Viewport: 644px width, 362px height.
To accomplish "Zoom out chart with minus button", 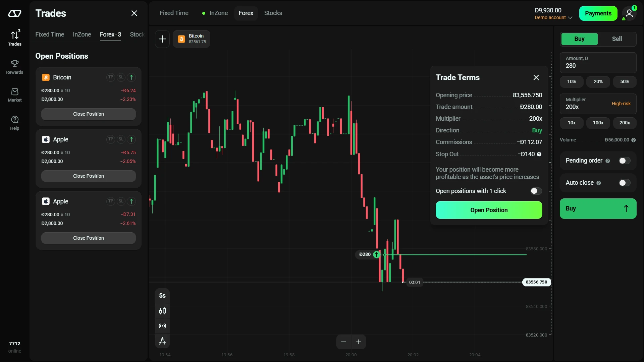I will click(343, 342).
